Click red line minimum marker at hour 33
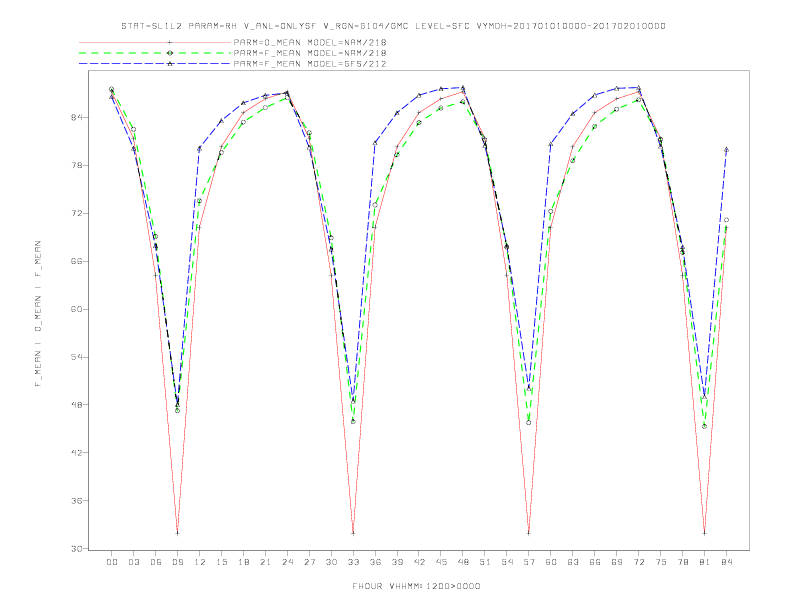The image size is (792, 612). [x=353, y=533]
